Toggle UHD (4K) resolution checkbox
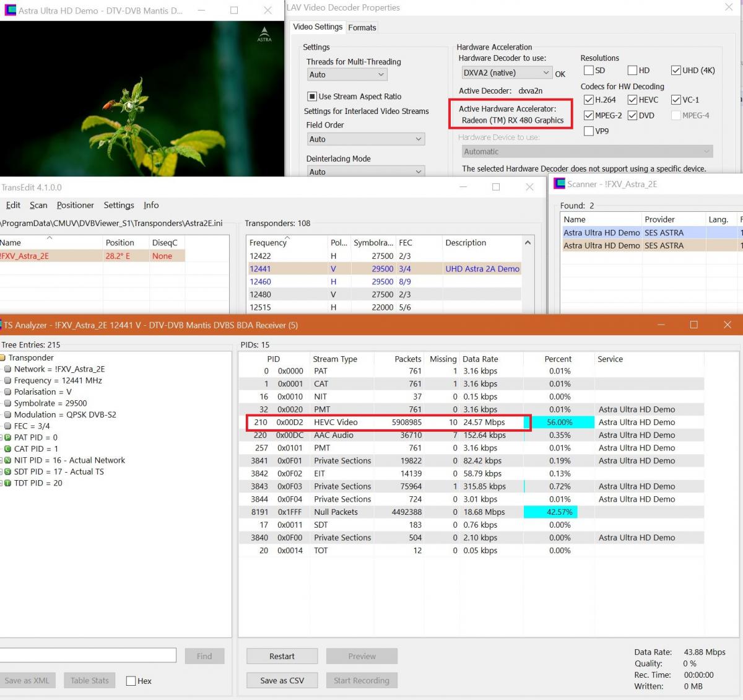The width and height of the screenshot is (743, 700). pos(676,71)
